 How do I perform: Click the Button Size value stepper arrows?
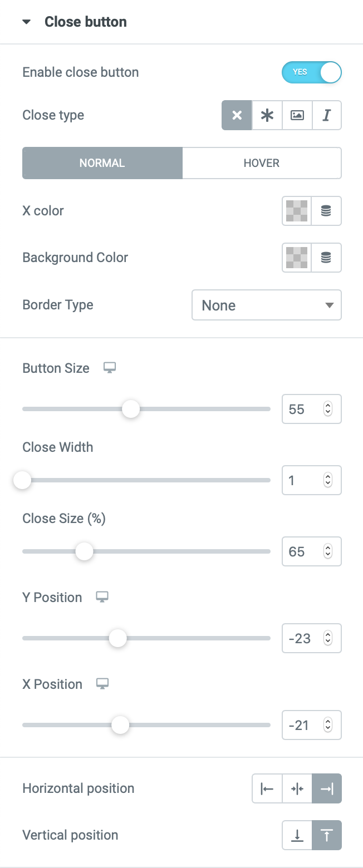coord(328,410)
